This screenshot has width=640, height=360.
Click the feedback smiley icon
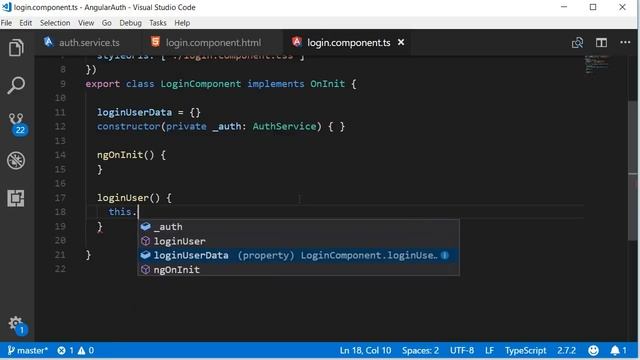point(593,350)
